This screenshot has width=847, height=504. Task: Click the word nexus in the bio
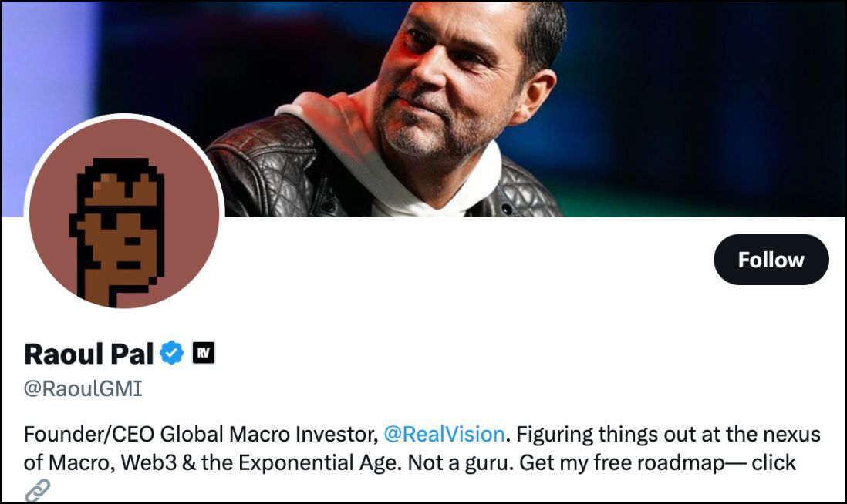[792, 434]
